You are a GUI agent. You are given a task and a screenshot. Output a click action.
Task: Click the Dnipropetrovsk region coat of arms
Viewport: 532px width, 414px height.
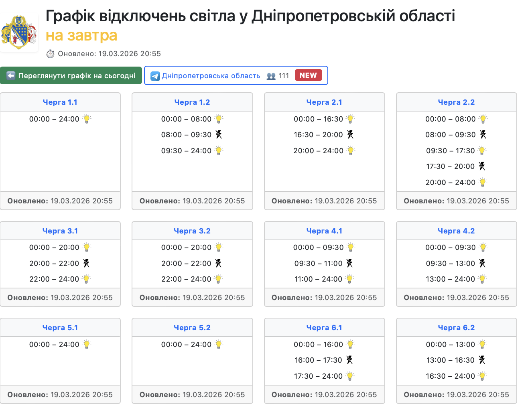click(19, 32)
